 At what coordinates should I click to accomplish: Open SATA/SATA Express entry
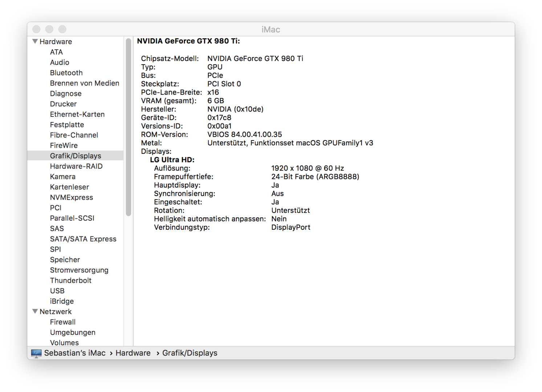83,239
